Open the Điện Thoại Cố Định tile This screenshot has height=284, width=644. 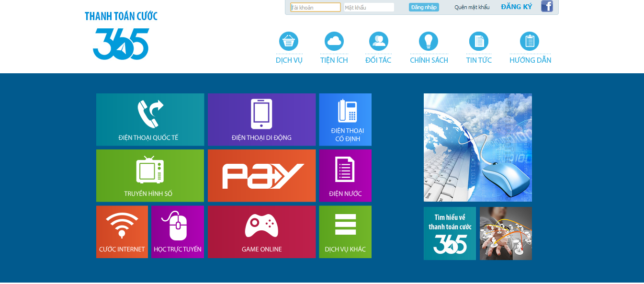pos(345,120)
